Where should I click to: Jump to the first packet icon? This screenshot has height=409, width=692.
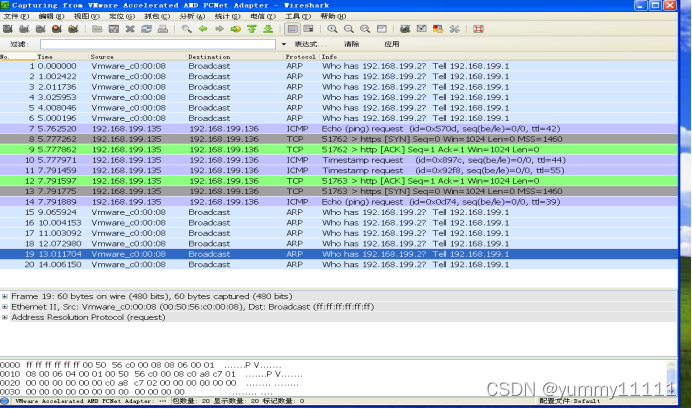251,30
